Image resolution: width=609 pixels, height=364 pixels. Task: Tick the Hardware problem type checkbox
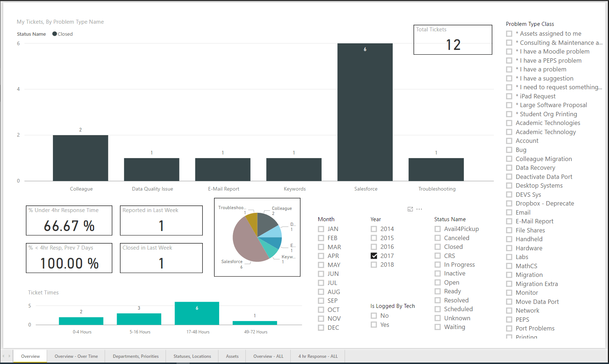pyautogui.click(x=509, y=248)
